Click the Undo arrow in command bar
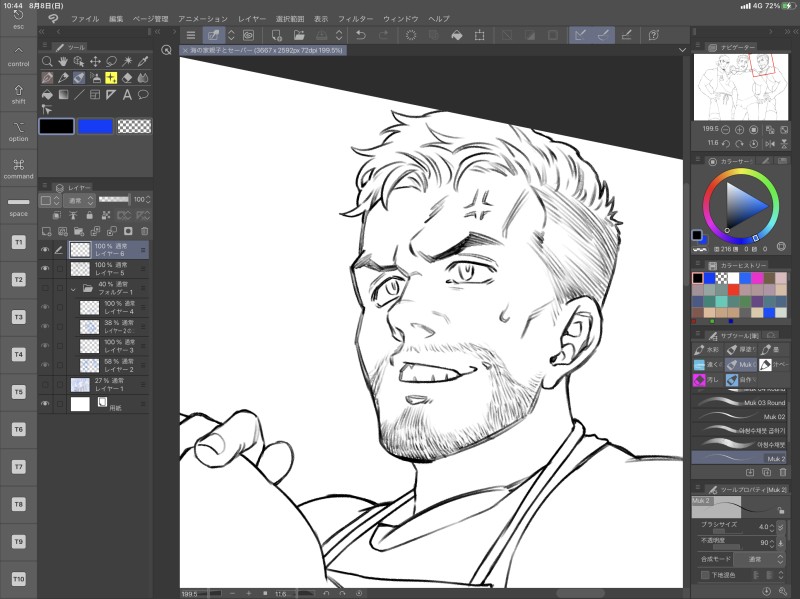The image size is (800, 599). (361, 35)
